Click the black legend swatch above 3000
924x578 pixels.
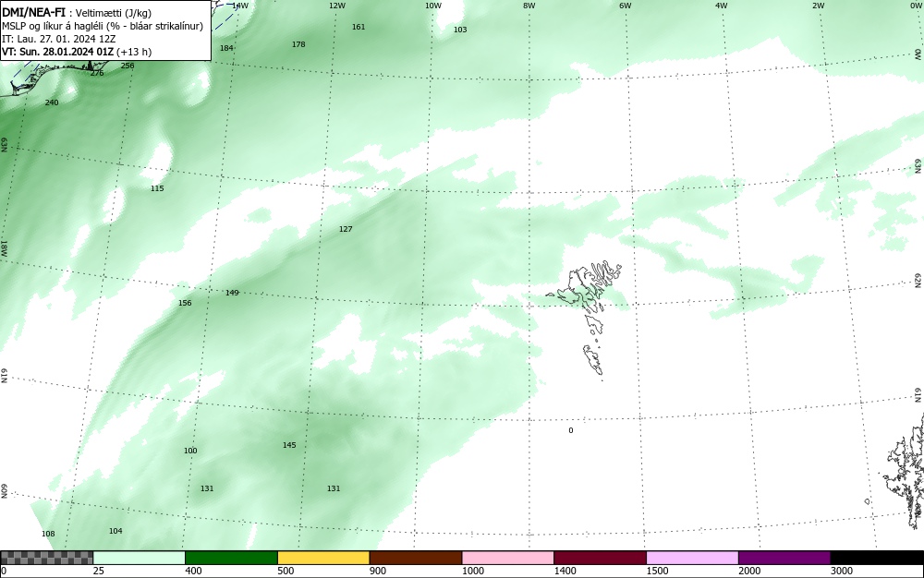tap(877, 558)
